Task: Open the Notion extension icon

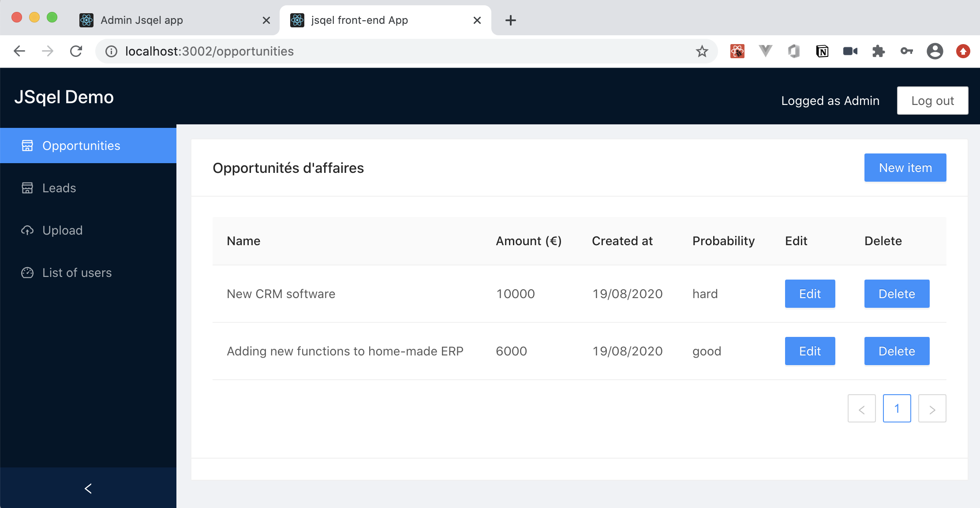Action: click(x=822, y=52)
